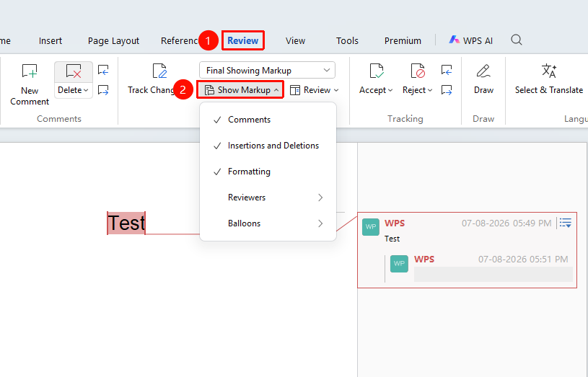Open the Premium tab
Image resolution: width=588 pixels, height=377 pixels.
pyautogui.click(x=403, y=41)
